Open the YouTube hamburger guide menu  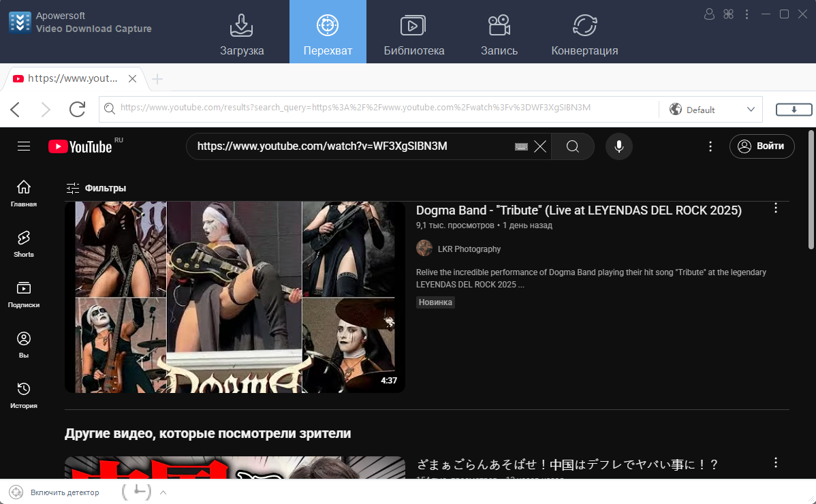tap(24, 146)
